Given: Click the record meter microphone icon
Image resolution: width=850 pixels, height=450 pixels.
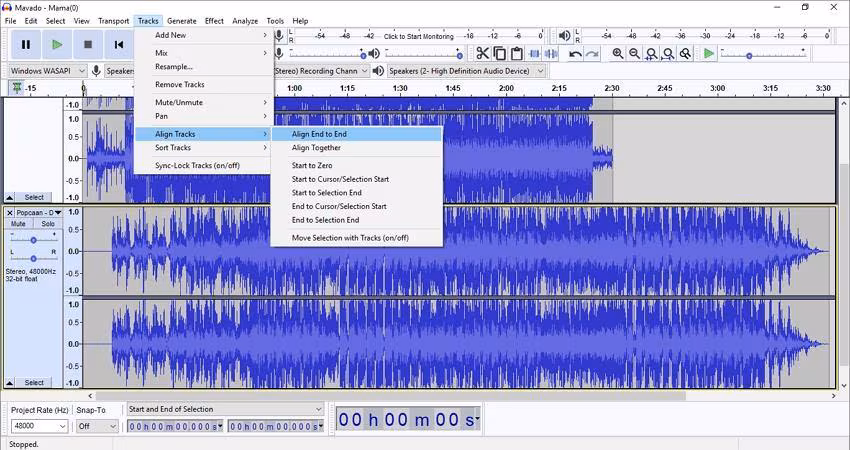Looking at the screenshot, I should [x=279, y=36].
